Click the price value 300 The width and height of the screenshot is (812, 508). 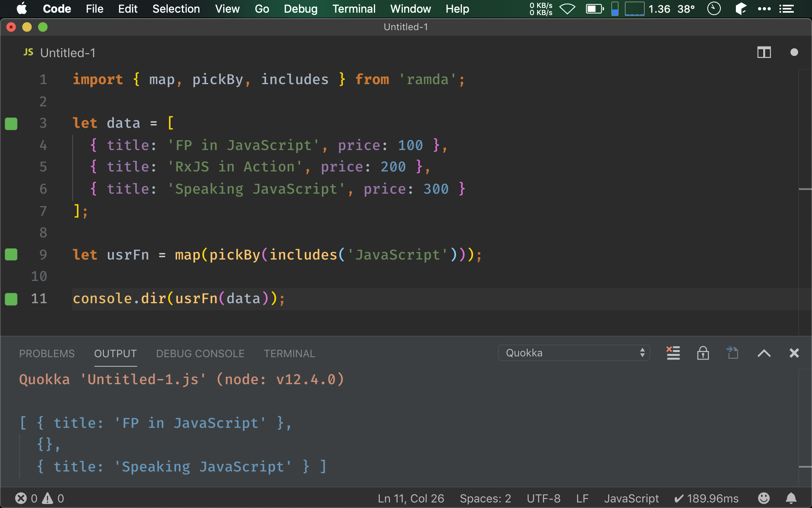point(436,189)
